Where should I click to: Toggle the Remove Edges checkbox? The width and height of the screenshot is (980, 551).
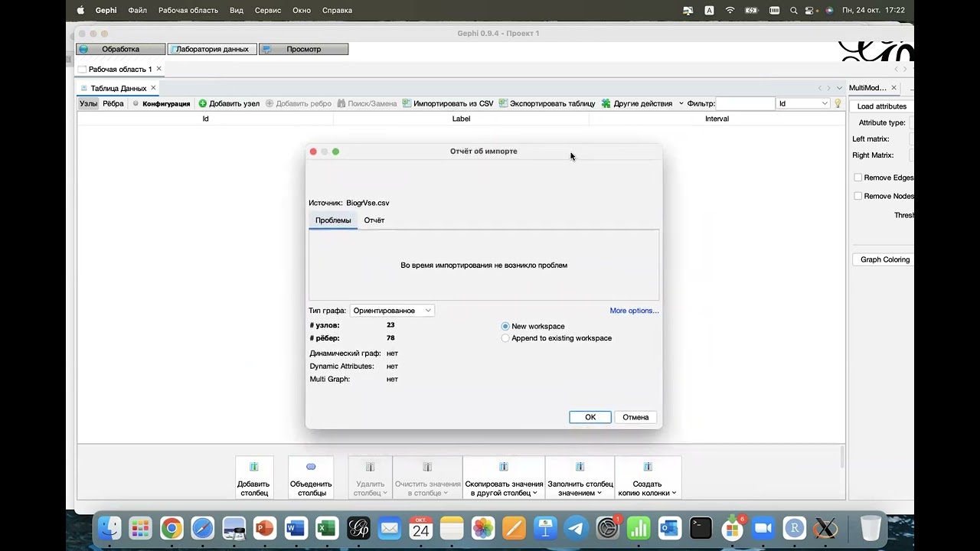click(x=858, y=178)
